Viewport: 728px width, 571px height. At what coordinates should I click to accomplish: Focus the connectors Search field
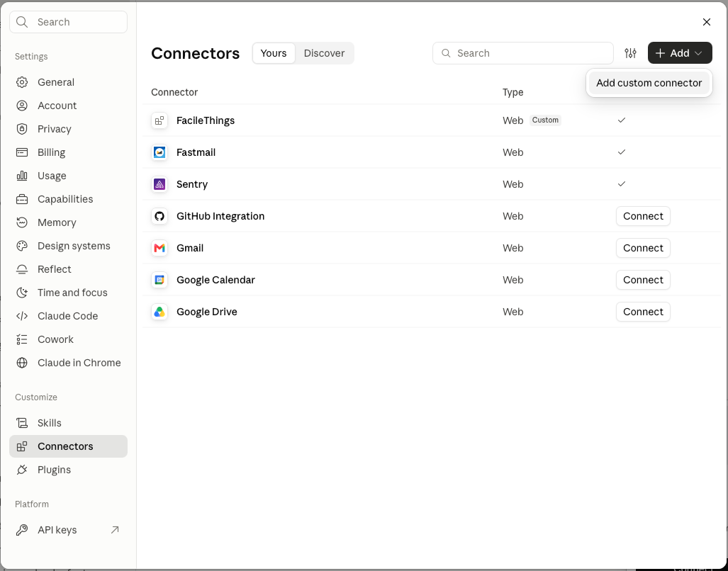(523, 53)
